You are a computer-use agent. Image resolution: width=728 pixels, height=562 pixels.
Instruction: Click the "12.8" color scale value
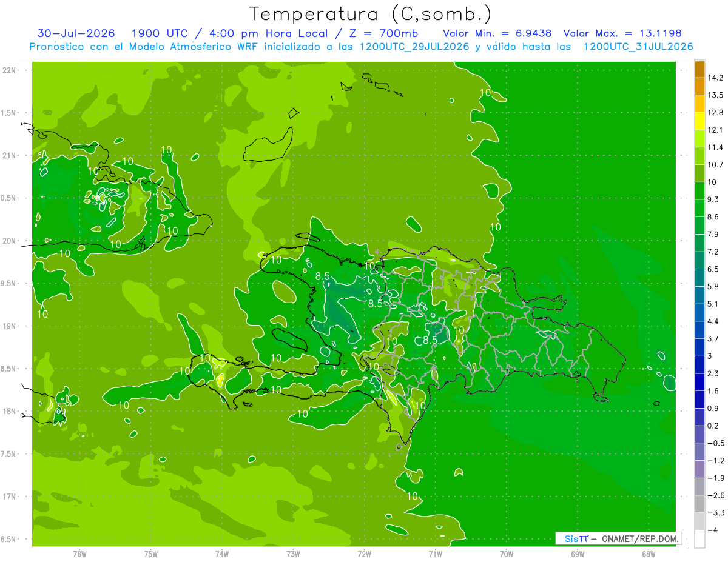[716, 113]
